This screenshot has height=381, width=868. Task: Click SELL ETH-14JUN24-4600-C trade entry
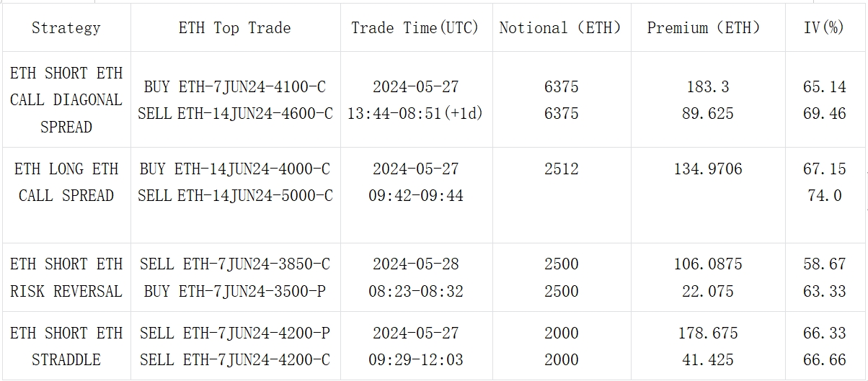tap(235, 113)
